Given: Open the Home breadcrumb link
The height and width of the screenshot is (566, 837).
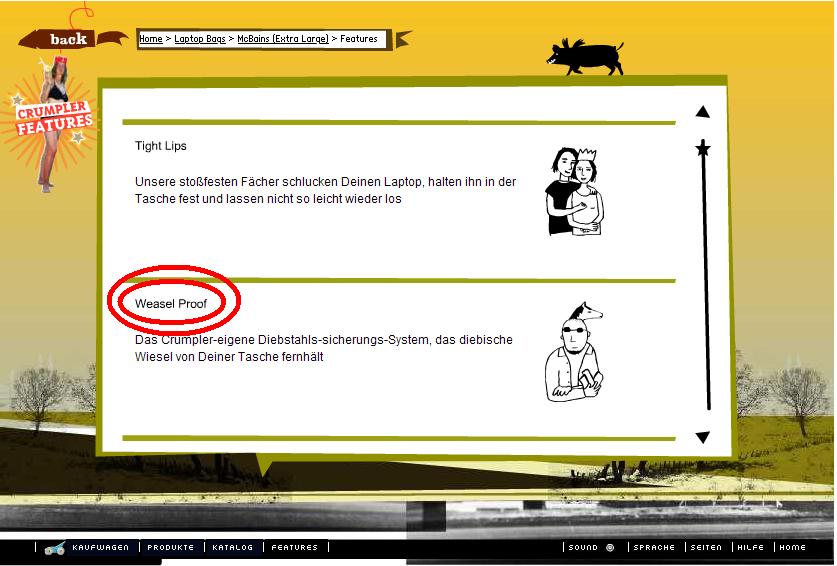Looking at the screenshot, I should coord(151,39).
